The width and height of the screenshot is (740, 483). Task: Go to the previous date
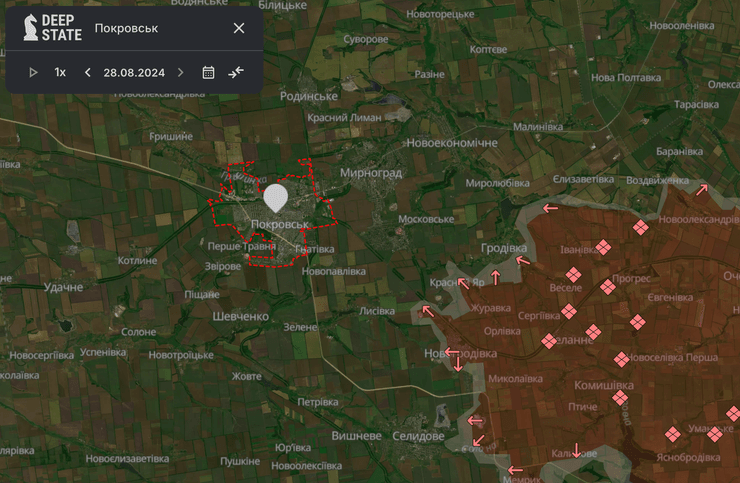[88, 72]
